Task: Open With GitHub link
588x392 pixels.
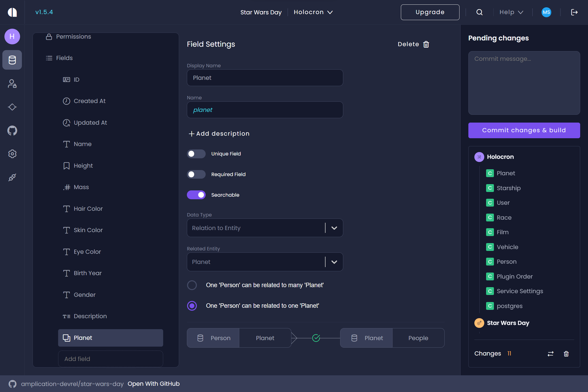Action: click(154, 384)
